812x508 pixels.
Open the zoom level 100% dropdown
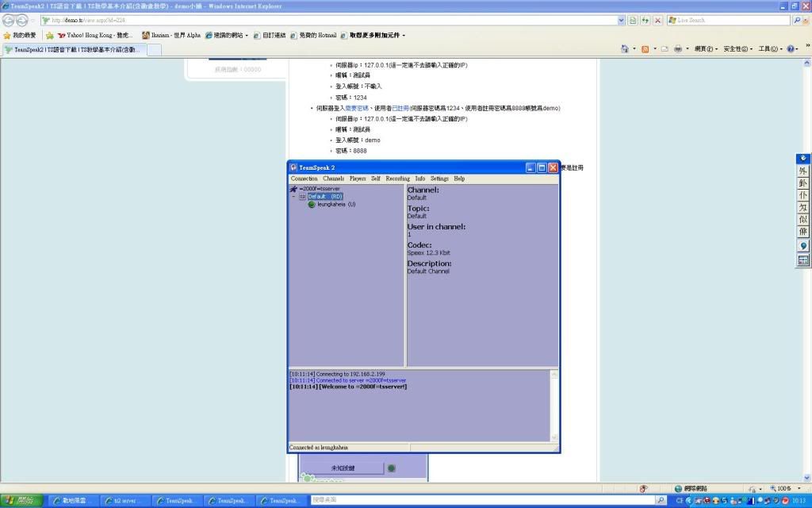(799, 489)
